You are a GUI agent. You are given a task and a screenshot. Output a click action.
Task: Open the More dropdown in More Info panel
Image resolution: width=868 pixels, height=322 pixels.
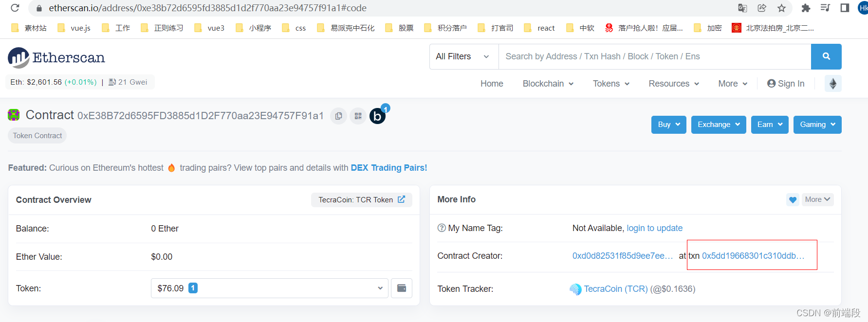pos(817,199)
